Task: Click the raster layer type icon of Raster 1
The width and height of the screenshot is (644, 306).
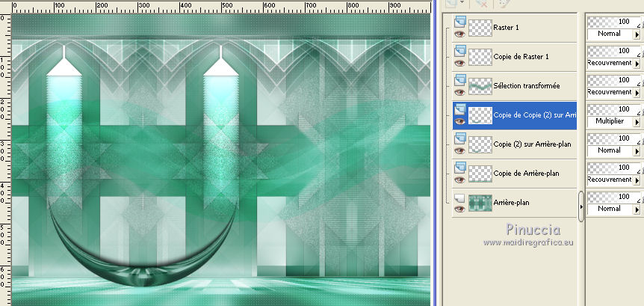Action: pyautogui.click(x=460, y=21)
